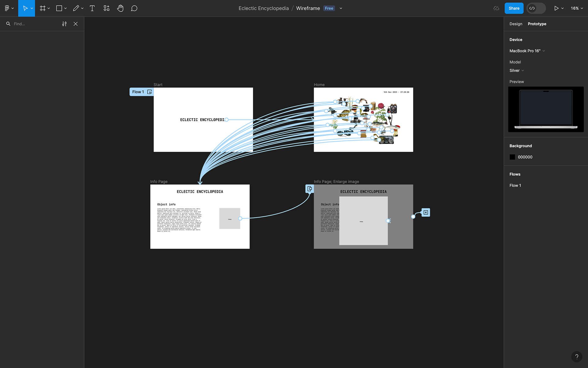Switch to the Design tab

pyautogui.click(x=516, y=24)
